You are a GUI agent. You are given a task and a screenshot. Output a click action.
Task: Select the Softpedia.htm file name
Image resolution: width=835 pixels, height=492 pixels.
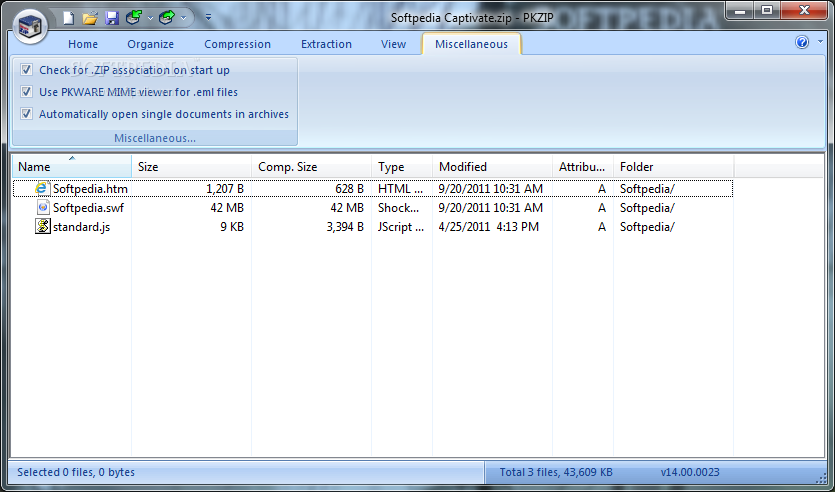coord(90,188)
